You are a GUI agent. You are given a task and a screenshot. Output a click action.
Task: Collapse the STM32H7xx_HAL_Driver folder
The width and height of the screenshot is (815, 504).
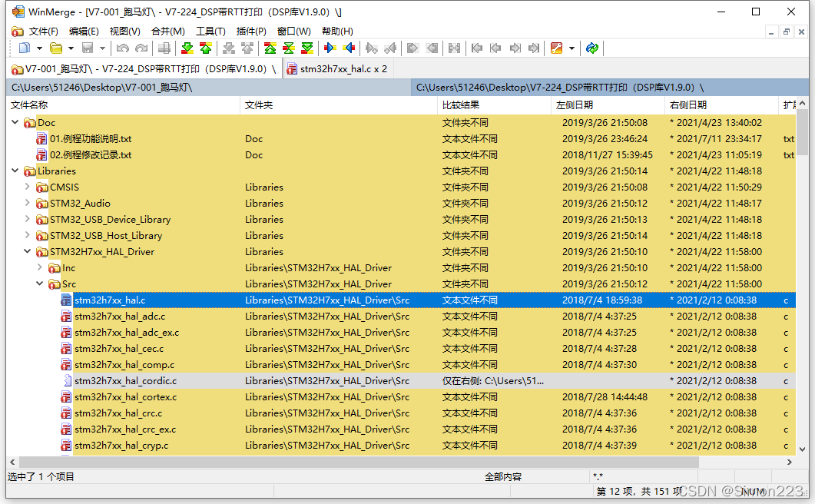coord(28,251)
